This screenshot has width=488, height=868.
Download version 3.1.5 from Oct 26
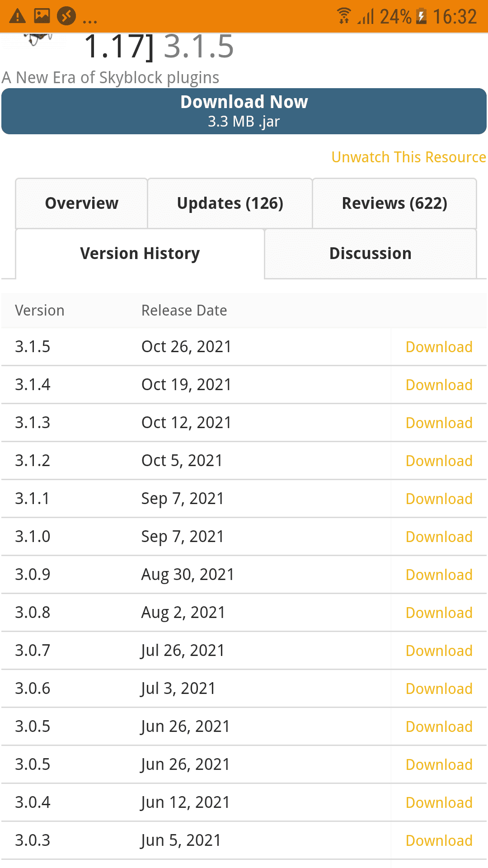pyautogui.click(x=439, y=347)
